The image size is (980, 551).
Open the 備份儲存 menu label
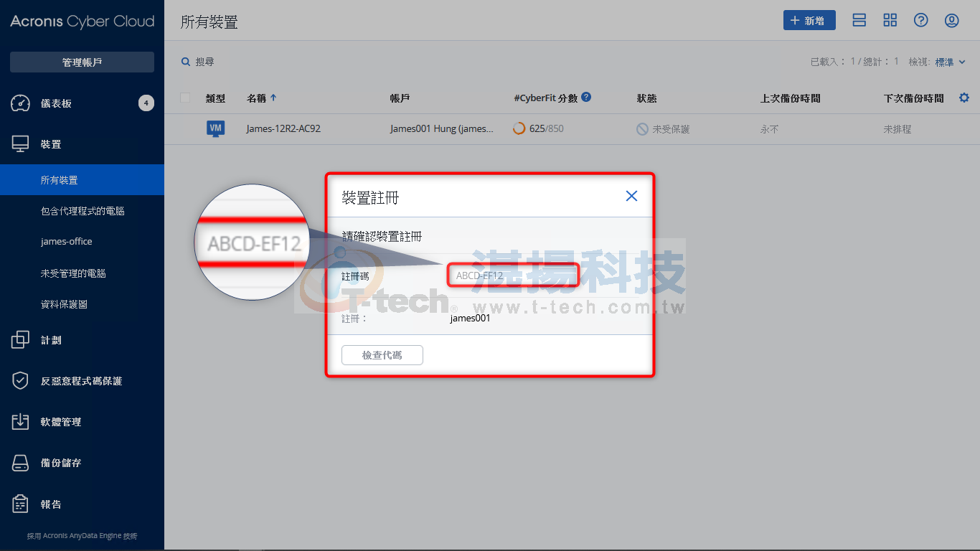point(61,463)
